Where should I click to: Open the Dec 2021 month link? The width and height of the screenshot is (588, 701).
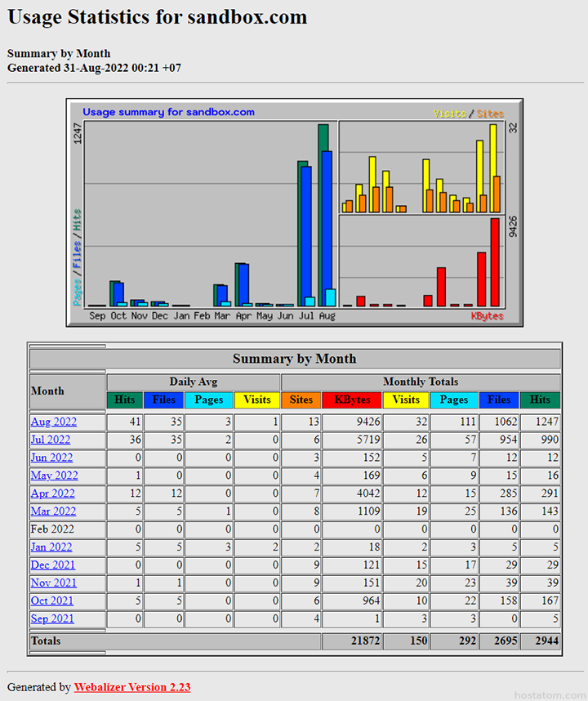pos(53,565)
